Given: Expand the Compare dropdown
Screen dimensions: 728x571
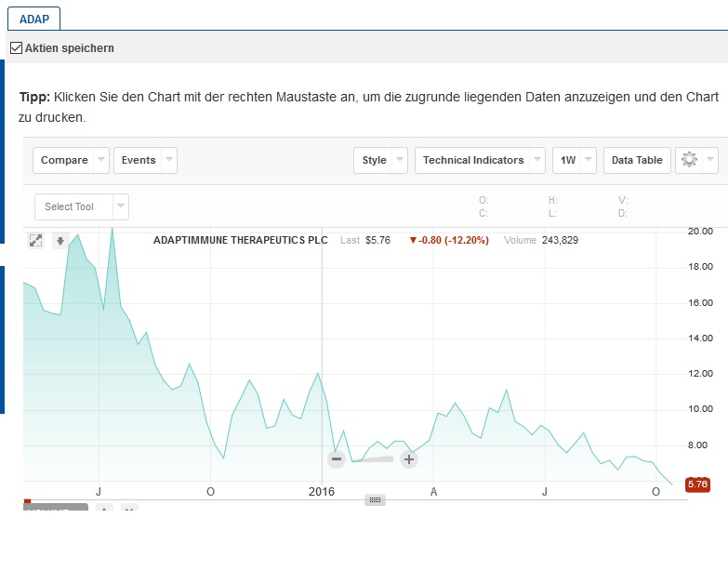Looking at the screenshot, I should [71, 160].
